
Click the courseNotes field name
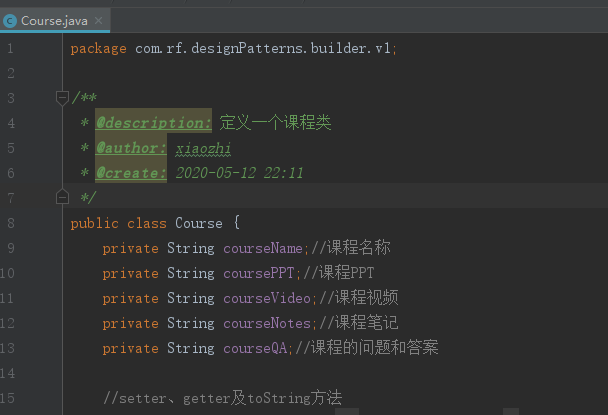pos(267,323)
